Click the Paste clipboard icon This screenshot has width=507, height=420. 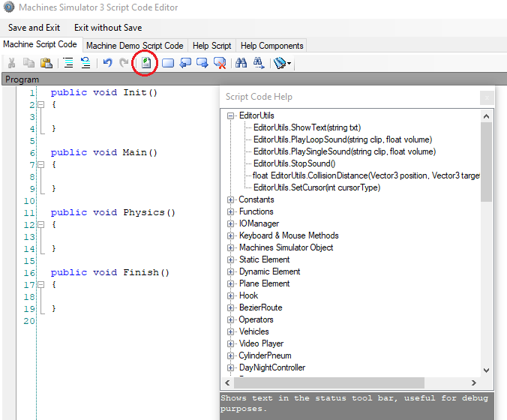pos(46,63)
